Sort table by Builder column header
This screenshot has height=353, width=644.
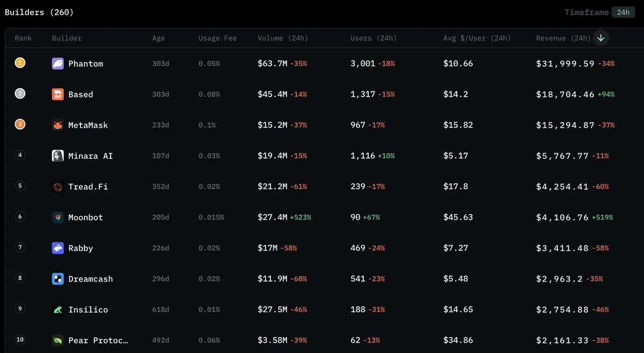[67, 38]
